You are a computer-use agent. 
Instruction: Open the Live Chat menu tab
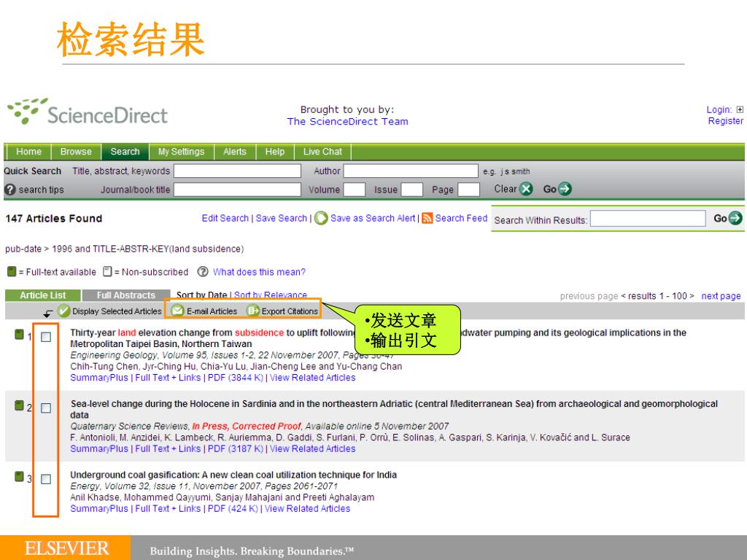tap(322, 152)
